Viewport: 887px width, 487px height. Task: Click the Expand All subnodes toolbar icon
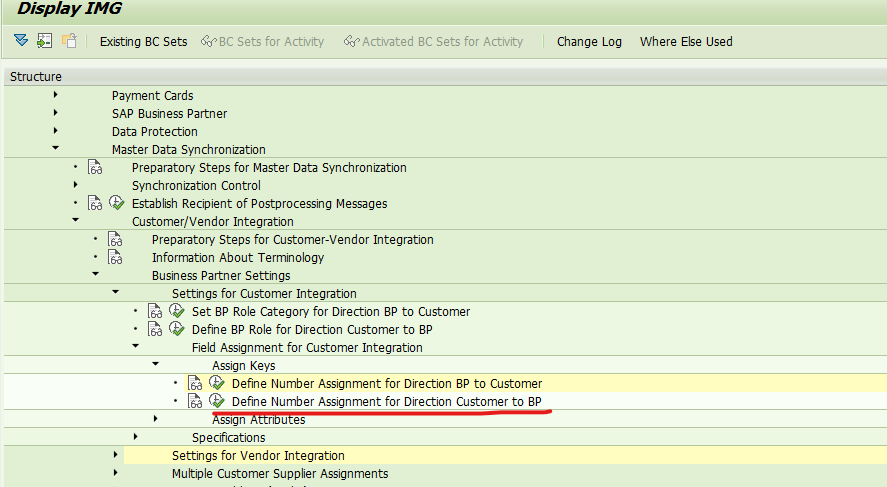pyautogui.click(x=21, y=41)
